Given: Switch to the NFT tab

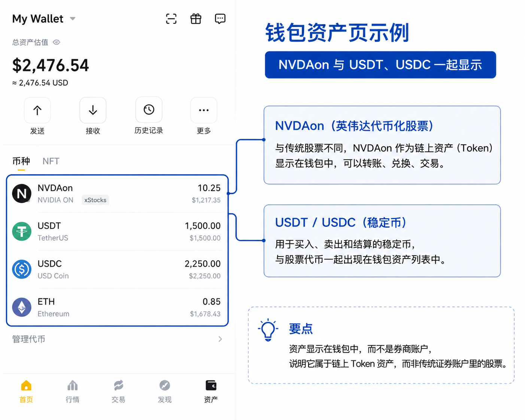Looking at the screenshot, I should click(x=51, y=161).
